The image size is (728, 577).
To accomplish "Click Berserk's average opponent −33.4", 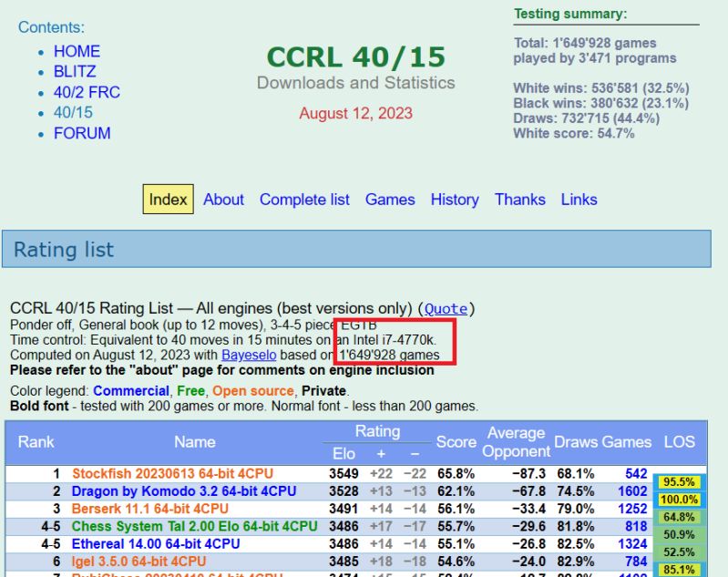I will click(528, 509).
